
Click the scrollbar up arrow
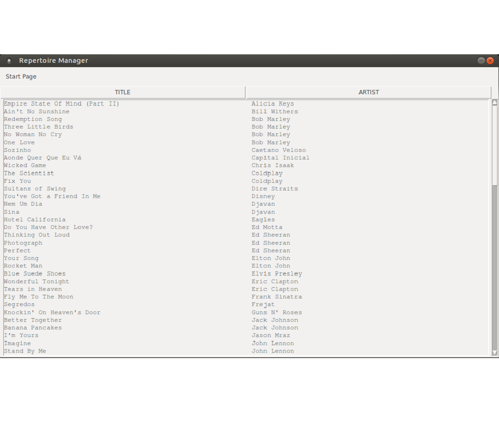pos(495,102)
